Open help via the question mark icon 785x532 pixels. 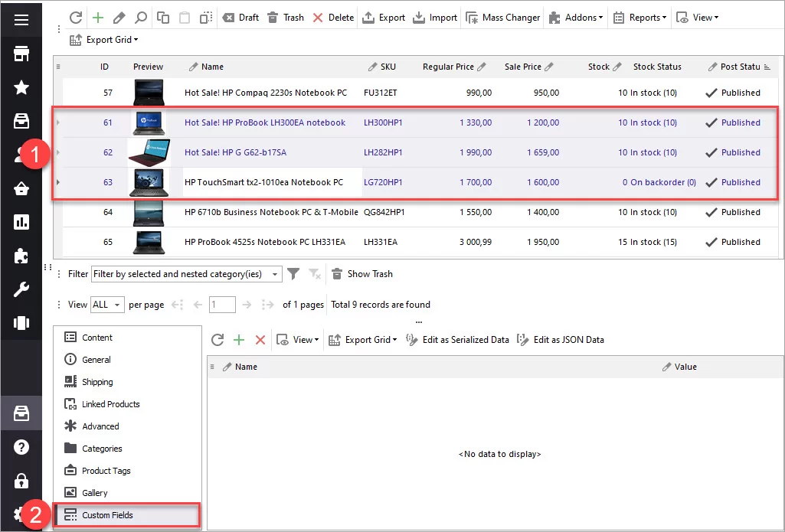[20, 447]
